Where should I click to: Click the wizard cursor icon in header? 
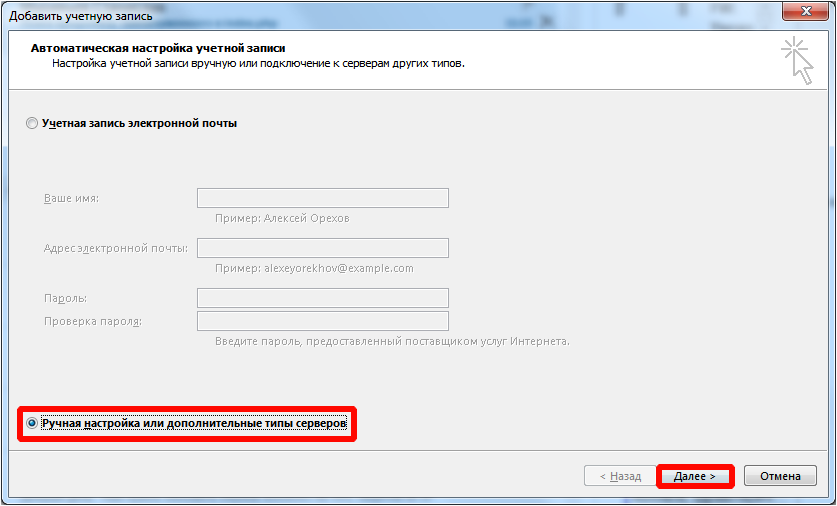point(797,59)
